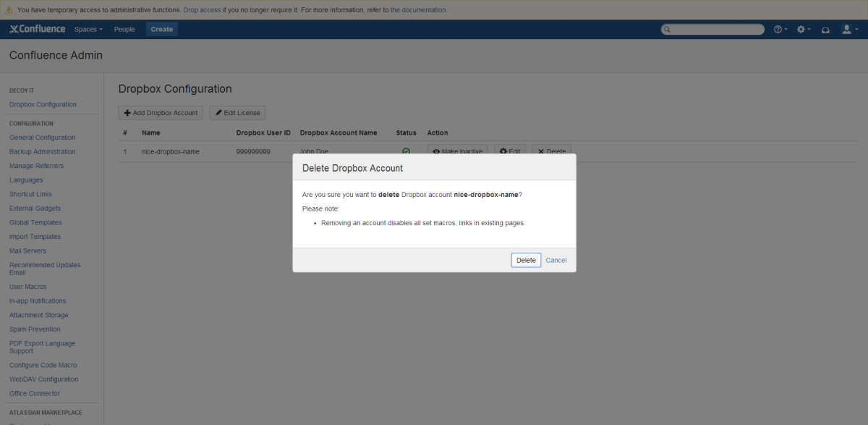Click Make Inactive for nice-dropbox-name
This screenshot has width=868, height=425.
pyautogui.click(x=457, y=151)
